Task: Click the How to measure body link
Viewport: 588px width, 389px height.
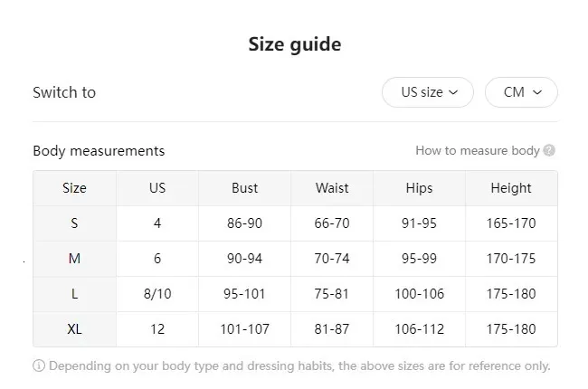Action: pos(477,151)
